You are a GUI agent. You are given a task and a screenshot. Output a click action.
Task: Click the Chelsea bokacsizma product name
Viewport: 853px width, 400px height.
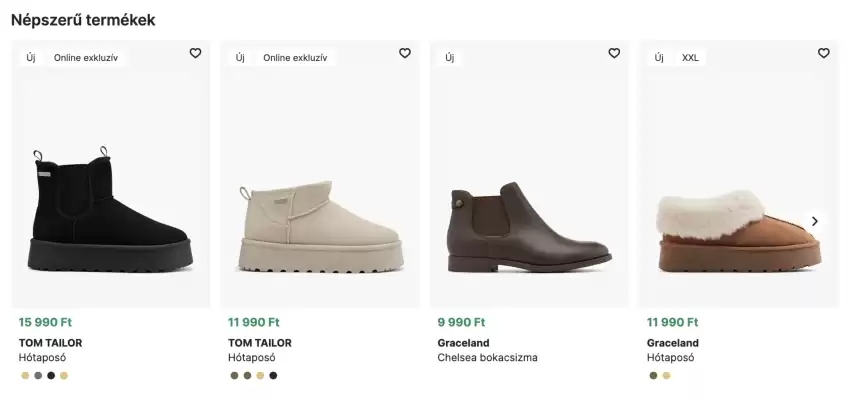(487, 357)
